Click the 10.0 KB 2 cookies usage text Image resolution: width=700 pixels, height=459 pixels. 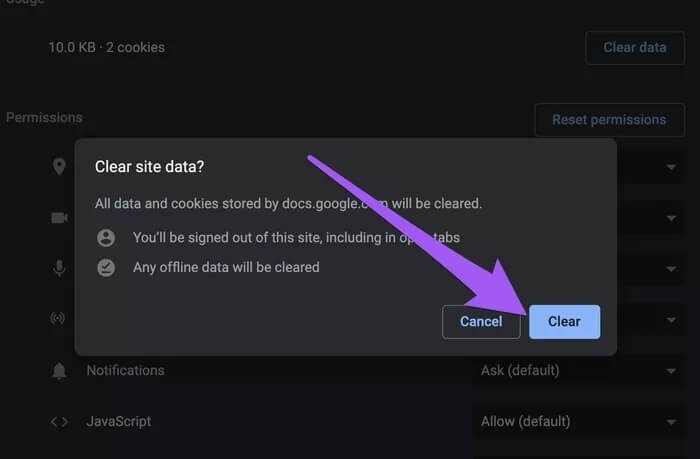point(107,47)
